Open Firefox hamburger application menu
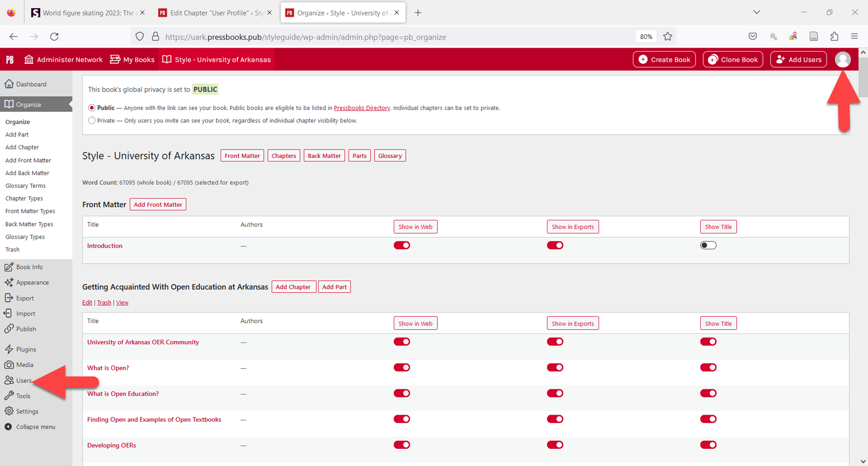This screenshot has height=466, width=868. [x=854, y=36]
